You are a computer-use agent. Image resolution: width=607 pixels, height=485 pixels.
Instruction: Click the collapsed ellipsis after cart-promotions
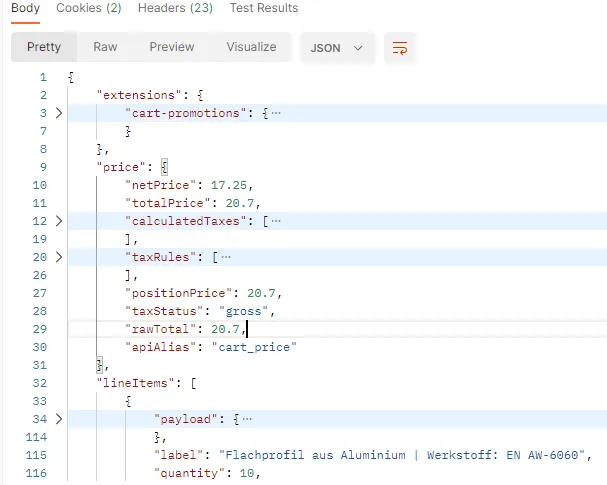tap(276, 113)
